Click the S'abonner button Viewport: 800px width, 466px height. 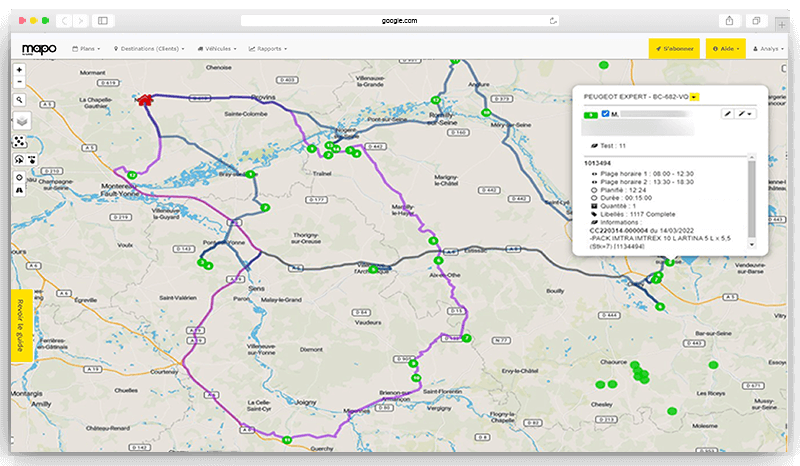[672, 48]
